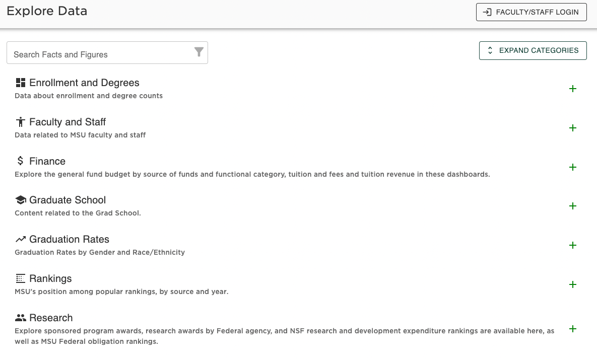This screenshot has height=364, width=597.
Task: Expand the Enrollment and Degrees section
Action: click(x=573, y=89)
